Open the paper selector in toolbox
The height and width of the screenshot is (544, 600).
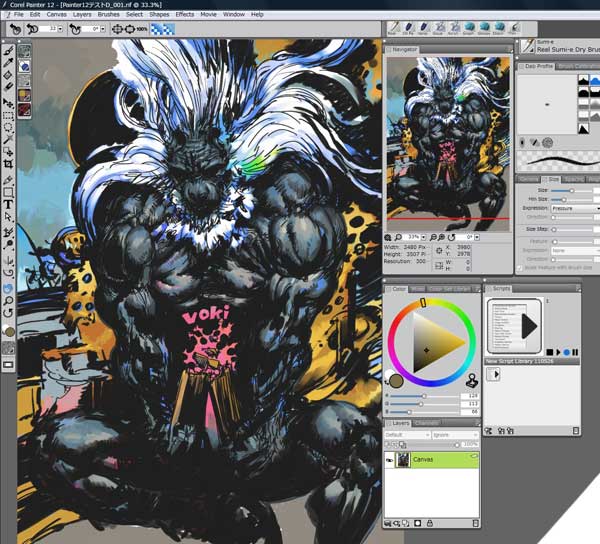pyautogui.click(x=8, y=348)
